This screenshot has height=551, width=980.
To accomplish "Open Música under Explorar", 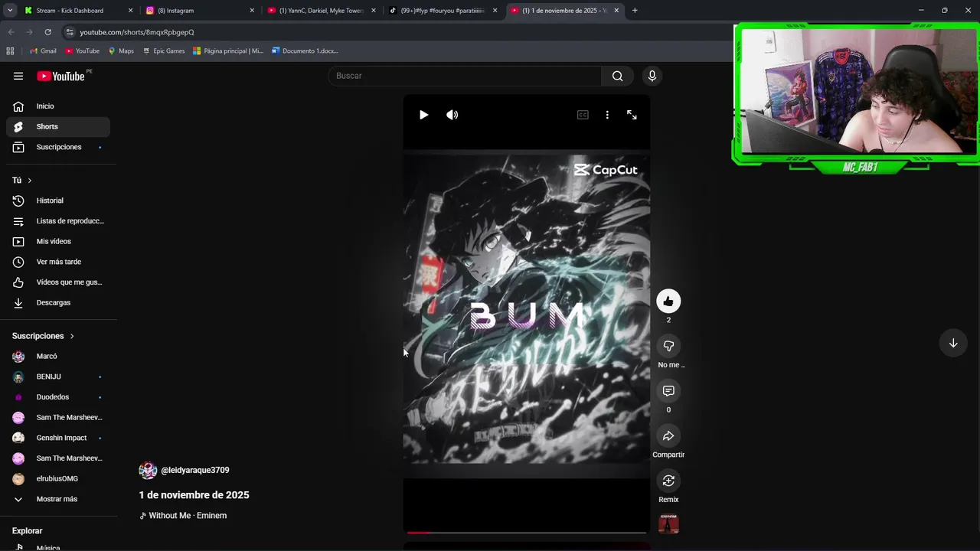I will coord(58,547).
